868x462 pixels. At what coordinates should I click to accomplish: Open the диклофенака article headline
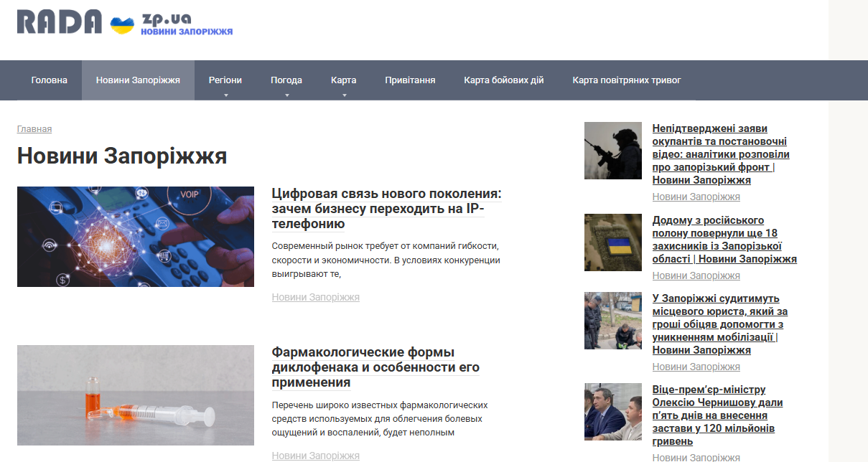[x=375, y=367]
